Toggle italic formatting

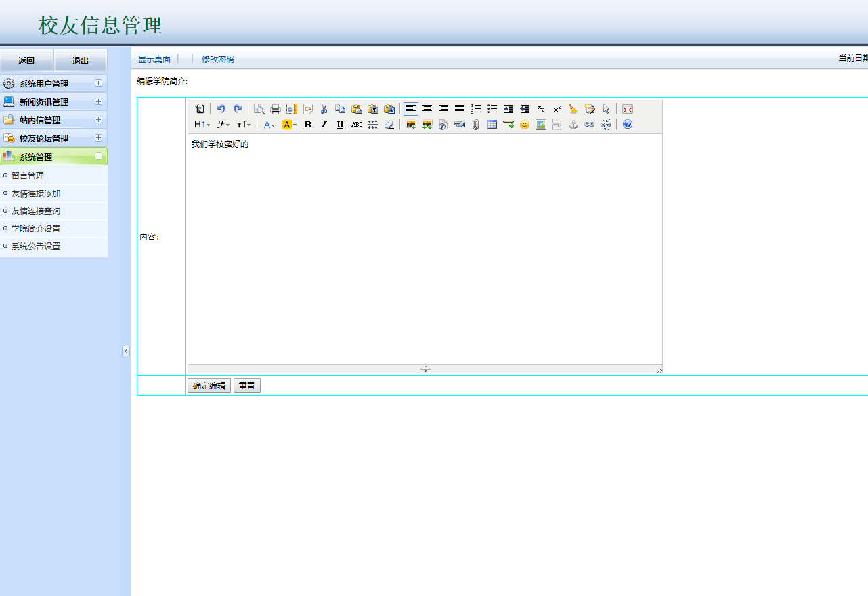(324, 125)
